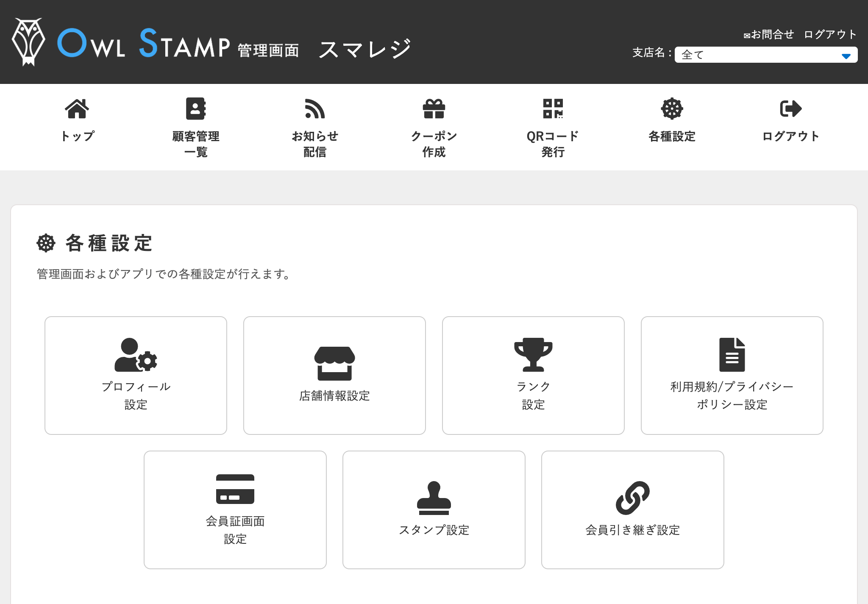Click the お知らせ配信 broadcast icon
The width and height of the screenshot is (868, 604).
coord(314,109)
